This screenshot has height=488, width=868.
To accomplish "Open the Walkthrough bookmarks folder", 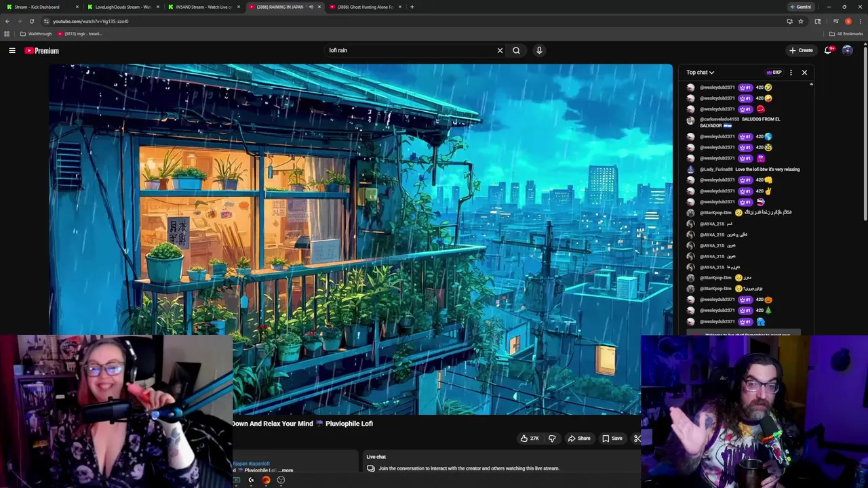I will tap(36, 34).
